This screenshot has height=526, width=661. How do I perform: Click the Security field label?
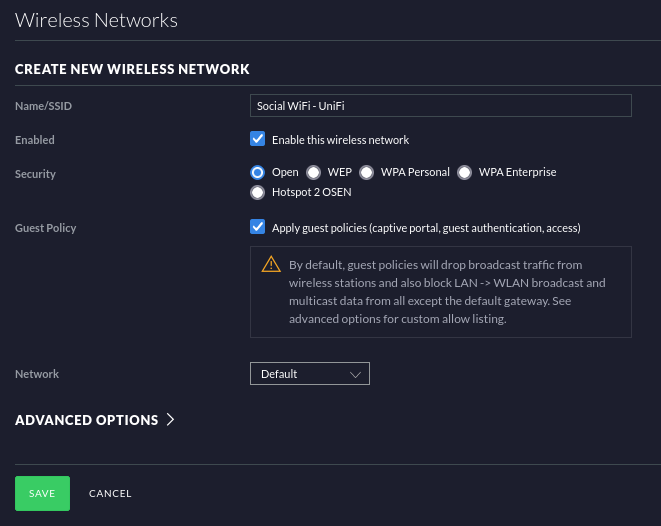(x=35, y=174)
